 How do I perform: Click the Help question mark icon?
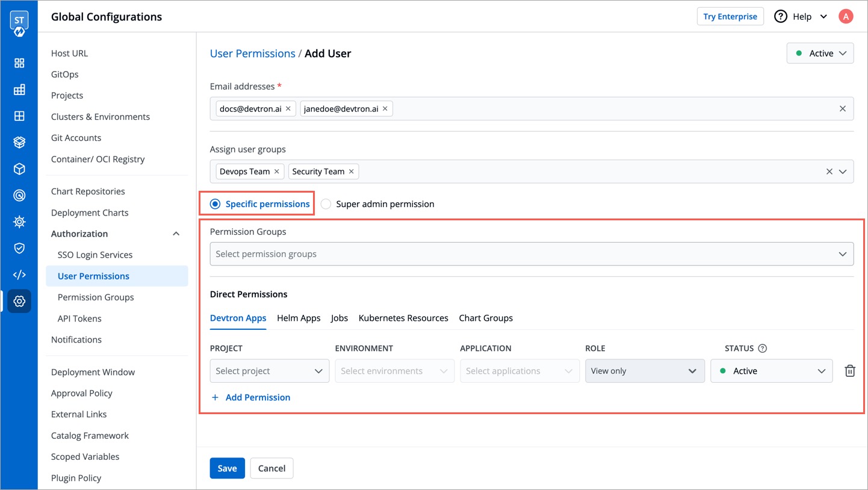(x=781, y=17)
